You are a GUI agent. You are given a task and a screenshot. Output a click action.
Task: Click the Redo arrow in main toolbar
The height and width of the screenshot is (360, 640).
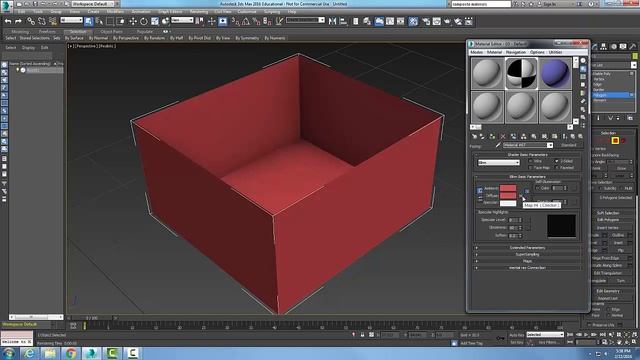18,21
